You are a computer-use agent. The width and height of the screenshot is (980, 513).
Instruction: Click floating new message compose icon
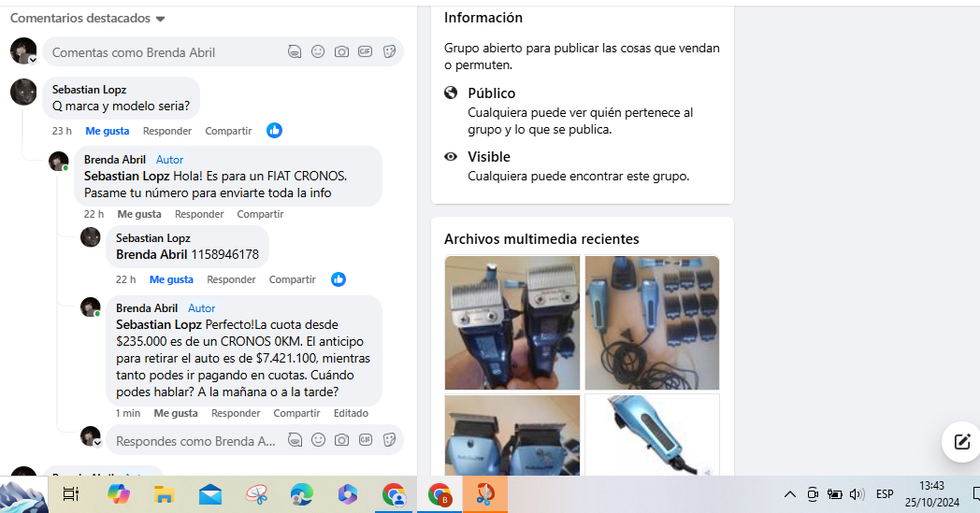[962, 442]
